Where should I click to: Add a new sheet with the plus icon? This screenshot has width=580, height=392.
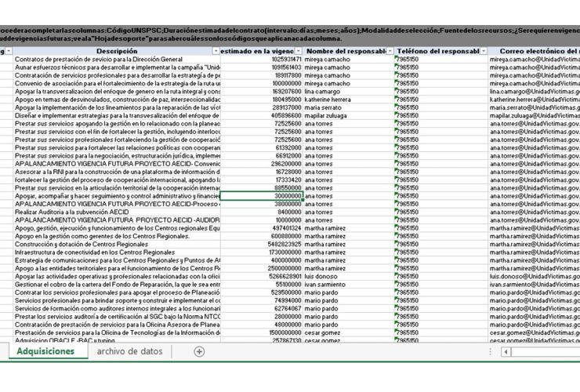click(199, 352)
